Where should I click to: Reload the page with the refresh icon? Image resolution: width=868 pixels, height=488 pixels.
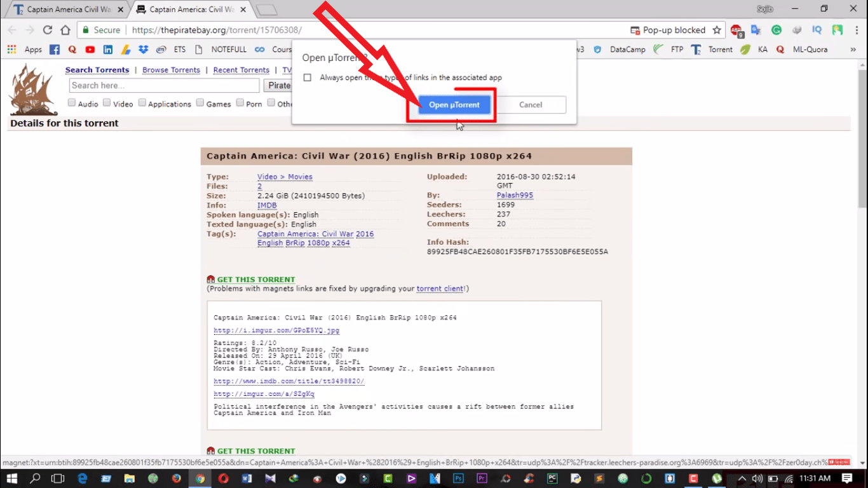pos(48,30)
